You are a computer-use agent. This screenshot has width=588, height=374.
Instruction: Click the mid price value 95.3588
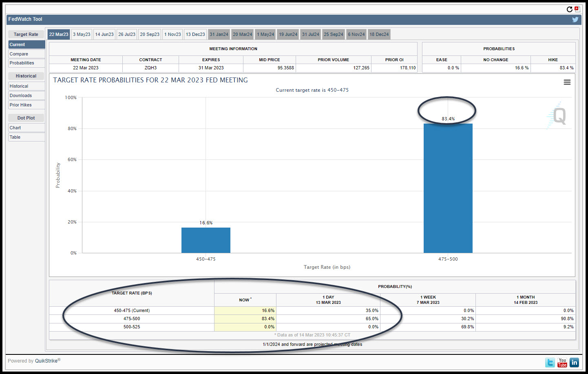286,68
